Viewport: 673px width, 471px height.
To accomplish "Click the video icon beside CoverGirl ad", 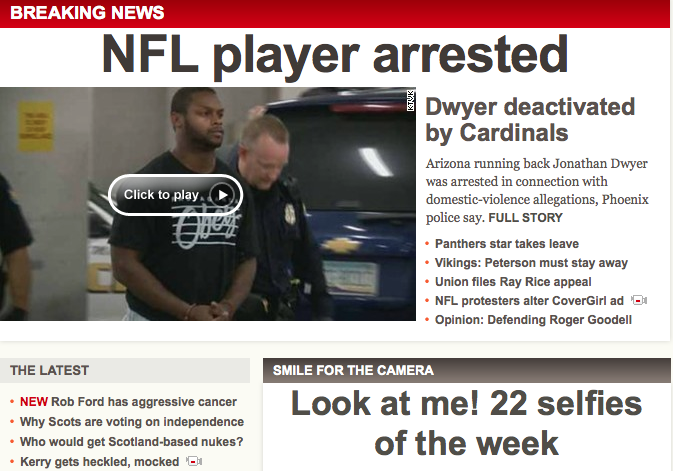I will point(639,301).
